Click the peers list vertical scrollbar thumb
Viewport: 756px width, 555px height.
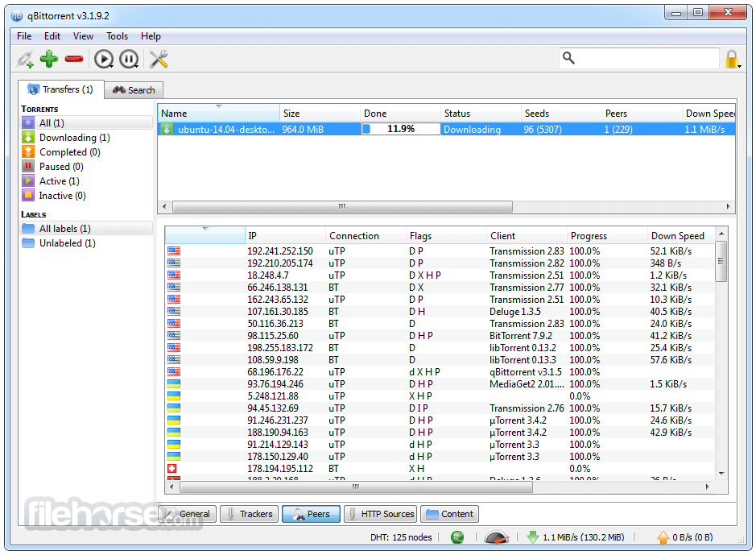[721, 261]
